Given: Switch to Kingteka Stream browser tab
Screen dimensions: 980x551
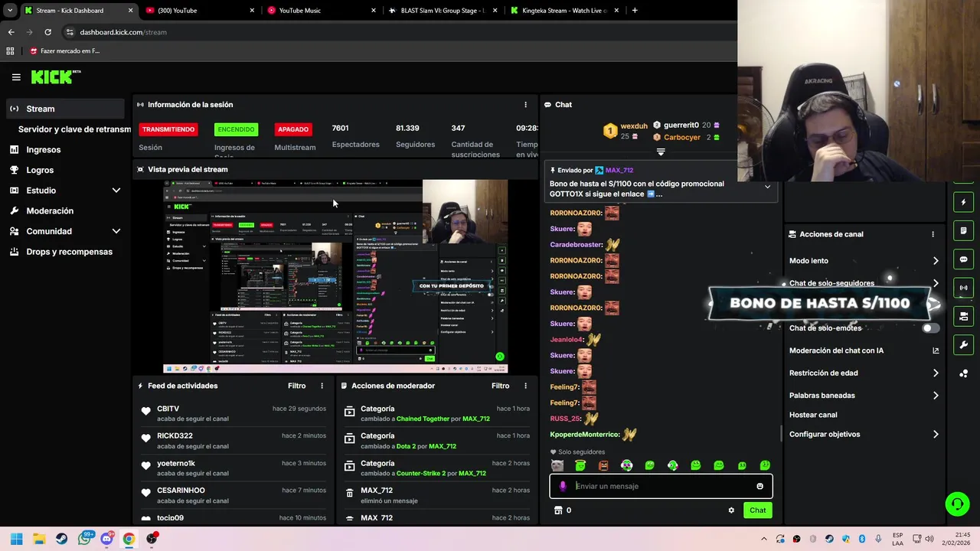Looking at the screenshot, I should (565, 11).
